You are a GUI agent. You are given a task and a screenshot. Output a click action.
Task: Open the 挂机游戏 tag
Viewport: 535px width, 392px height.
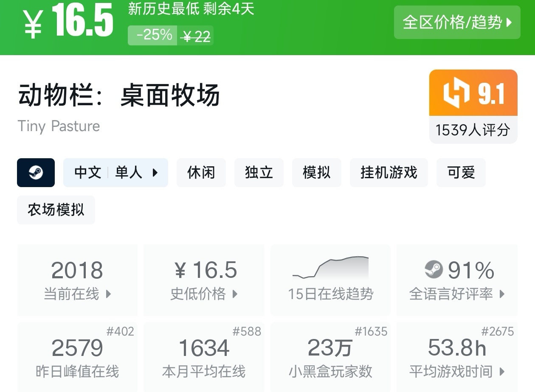[389, 173]
